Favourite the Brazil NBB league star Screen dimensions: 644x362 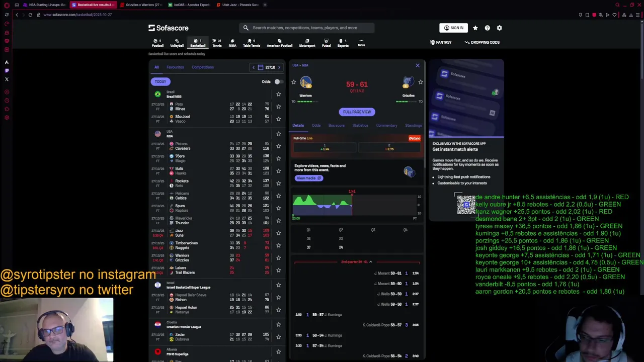click(x=278, y=94)
